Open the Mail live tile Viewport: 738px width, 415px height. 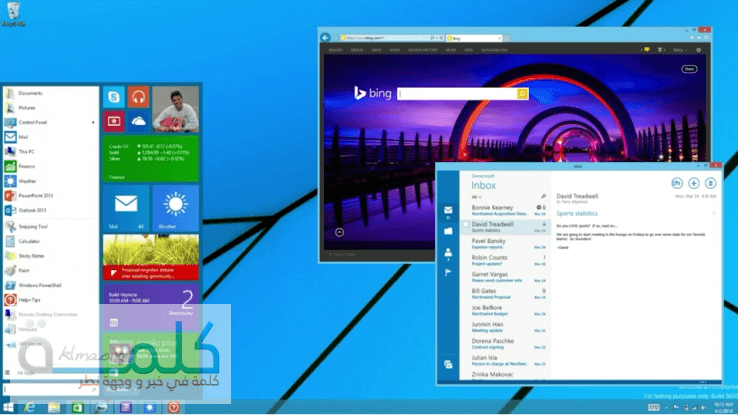pyautogui.click(x=126, y=208)
